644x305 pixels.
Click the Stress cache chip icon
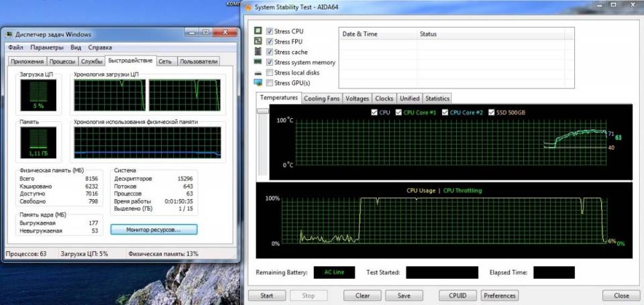pyautogui.click(x=258, y=52)
